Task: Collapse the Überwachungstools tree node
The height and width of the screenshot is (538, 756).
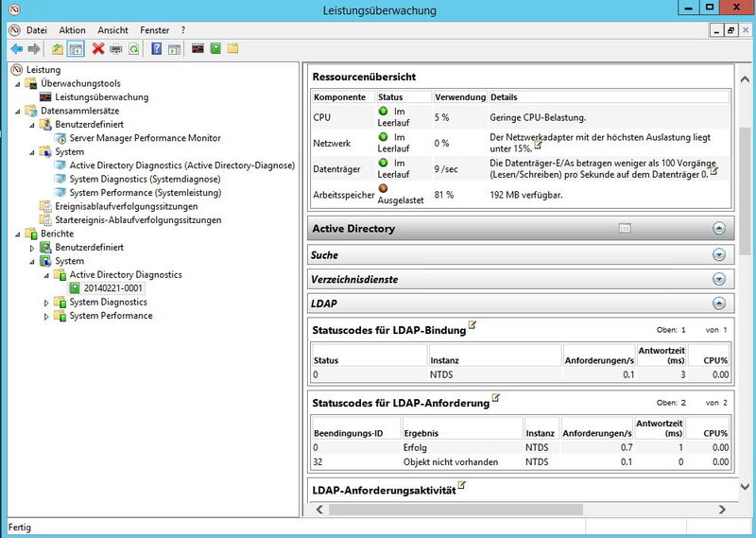Action: click(18, 84)
